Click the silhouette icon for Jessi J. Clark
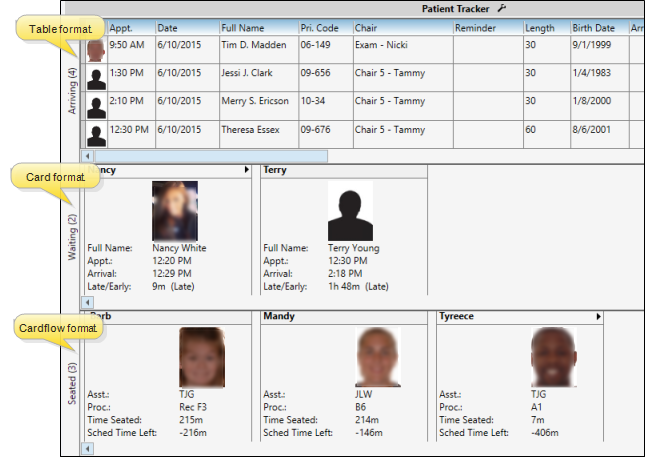The height and width of the screenshot is (457, 645). tap(96, 79)
